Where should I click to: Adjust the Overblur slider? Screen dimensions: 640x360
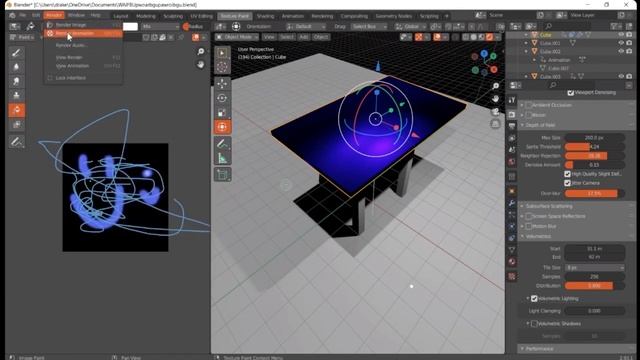(595, 193)
